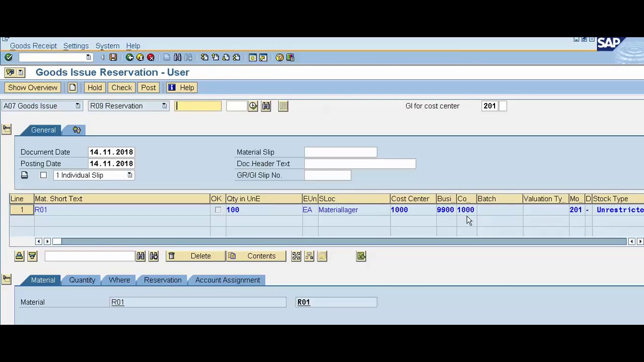Image resolution: width=644 pixels, height=362 pixels.
Task: Click the Last Page icon
Action: coord(236,57)
